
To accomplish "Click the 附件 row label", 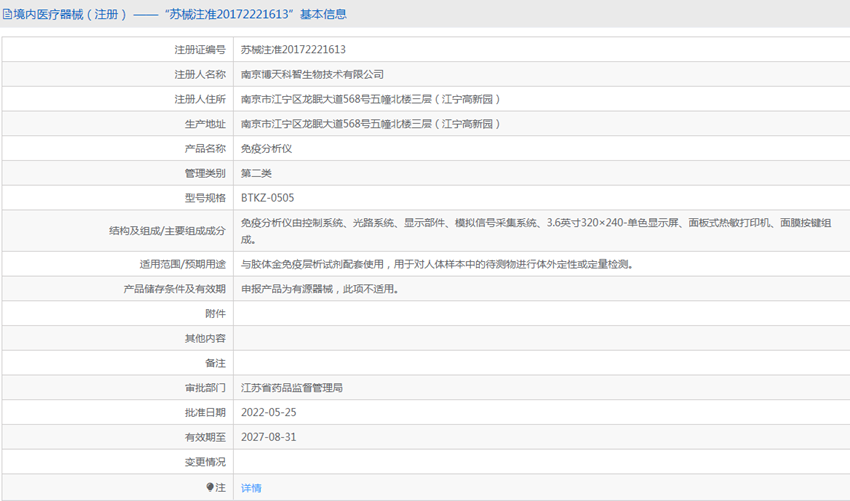I will (215, 313).
